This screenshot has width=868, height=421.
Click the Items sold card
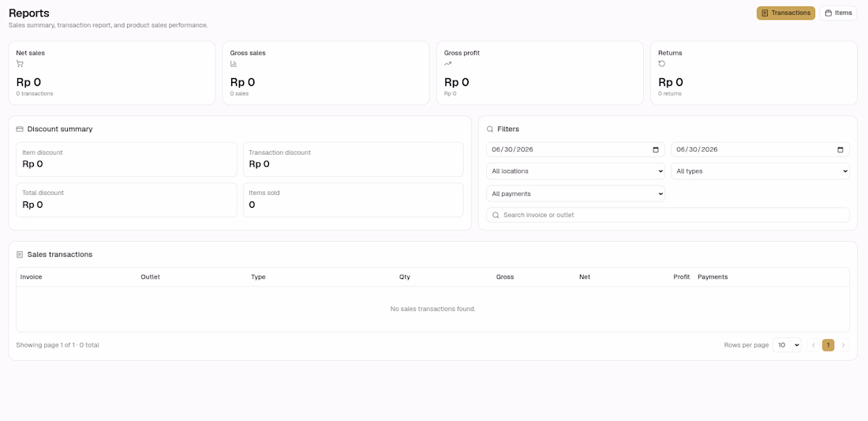tap(354, 200)
